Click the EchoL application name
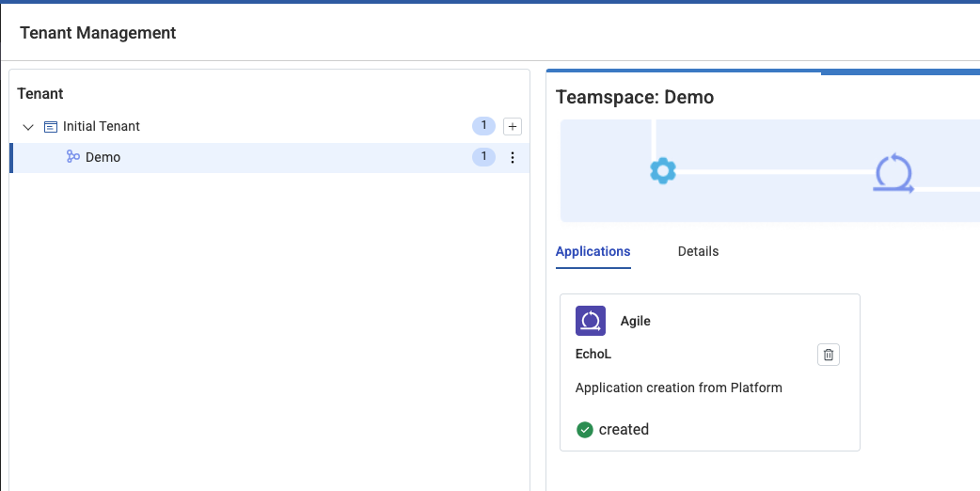 (x=593, y=355)
